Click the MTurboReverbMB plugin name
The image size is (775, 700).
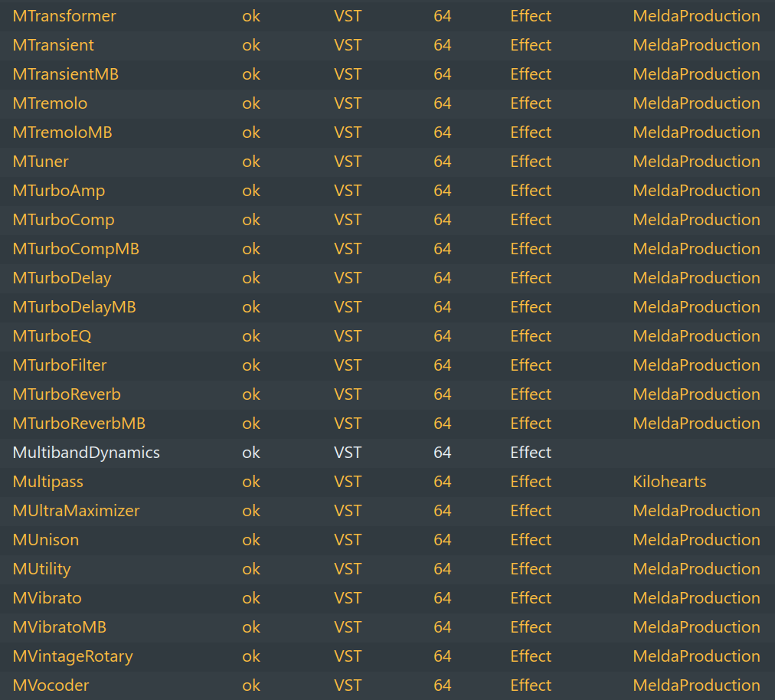pos(79,424)
